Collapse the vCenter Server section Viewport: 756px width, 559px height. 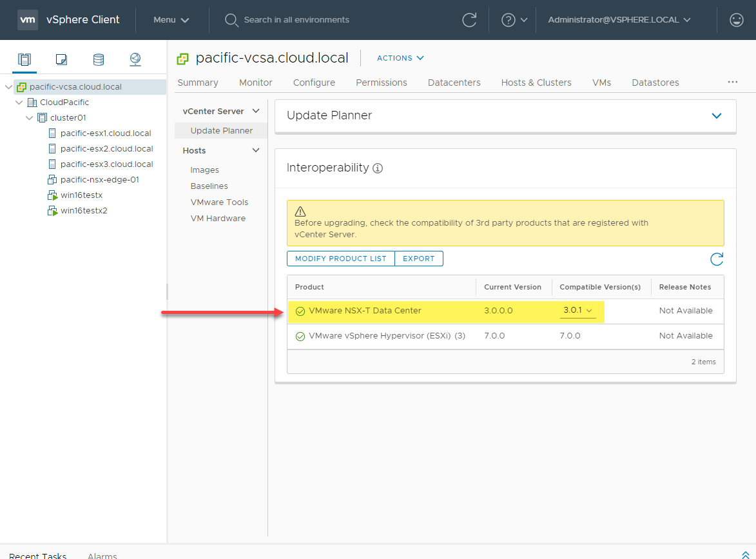(256, 111)
